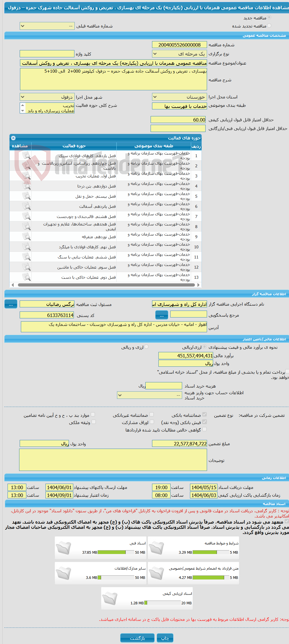
Task: Choose ارزی و ریالی estimate option
Action: tap(147, 347)
